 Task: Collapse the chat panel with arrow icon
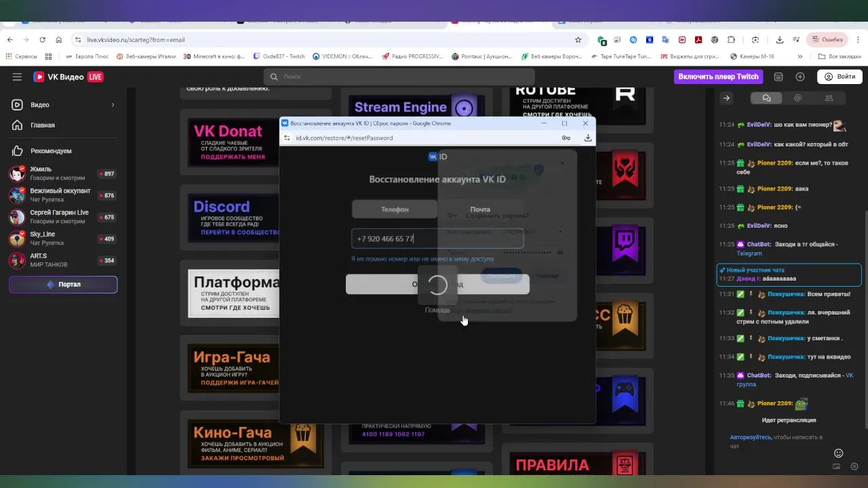726,98
